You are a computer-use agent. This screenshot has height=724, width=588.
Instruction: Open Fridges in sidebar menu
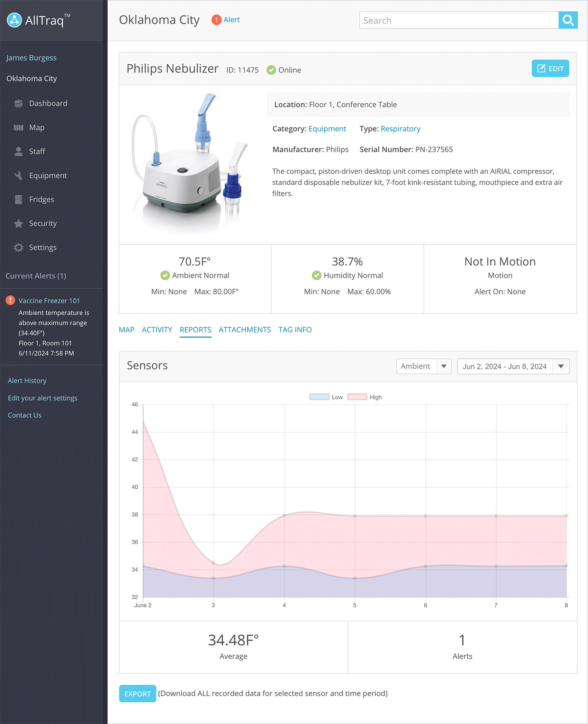pyautogui.click(x=42, y=199)
